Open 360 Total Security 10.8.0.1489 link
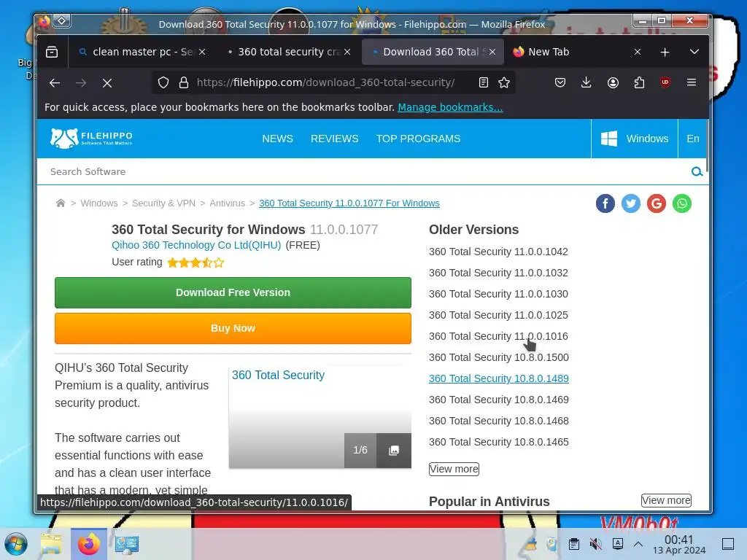Viewport: 747px width, 560px height. (x=499, y=378)
